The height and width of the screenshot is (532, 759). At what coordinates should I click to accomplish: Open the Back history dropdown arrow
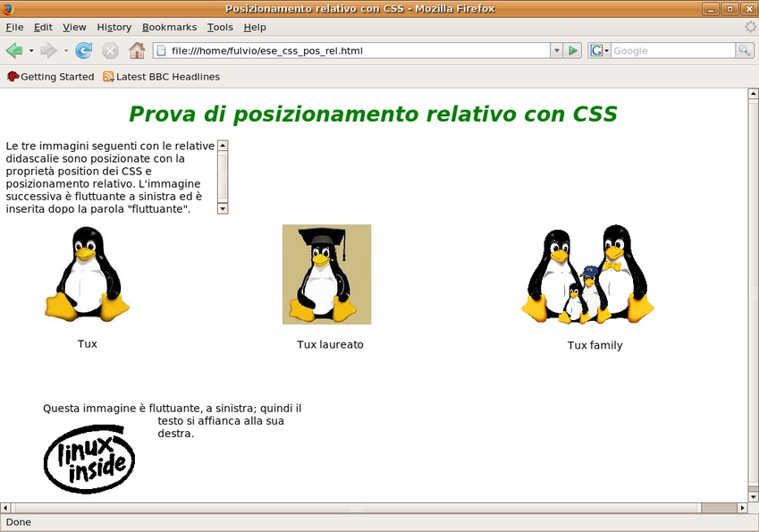click(31, 50)
